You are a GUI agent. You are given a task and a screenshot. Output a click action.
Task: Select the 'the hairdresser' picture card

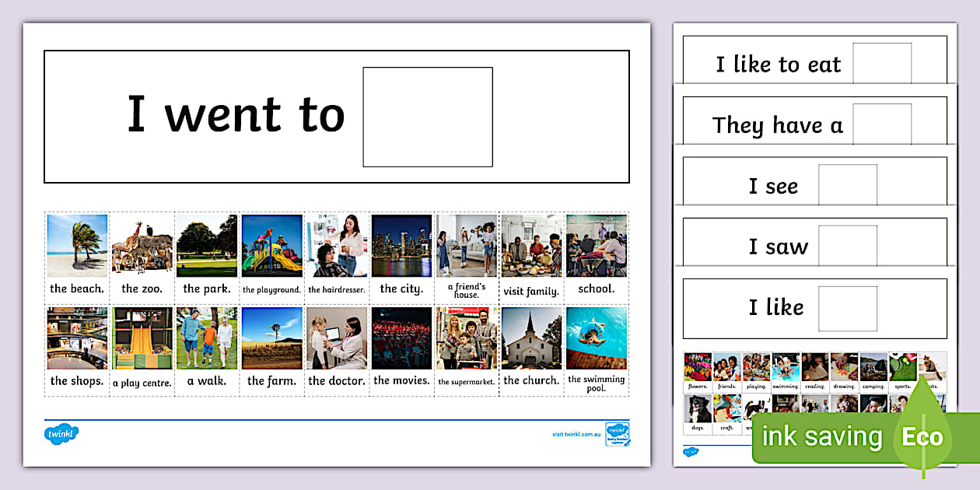click(x=336, y=257)
